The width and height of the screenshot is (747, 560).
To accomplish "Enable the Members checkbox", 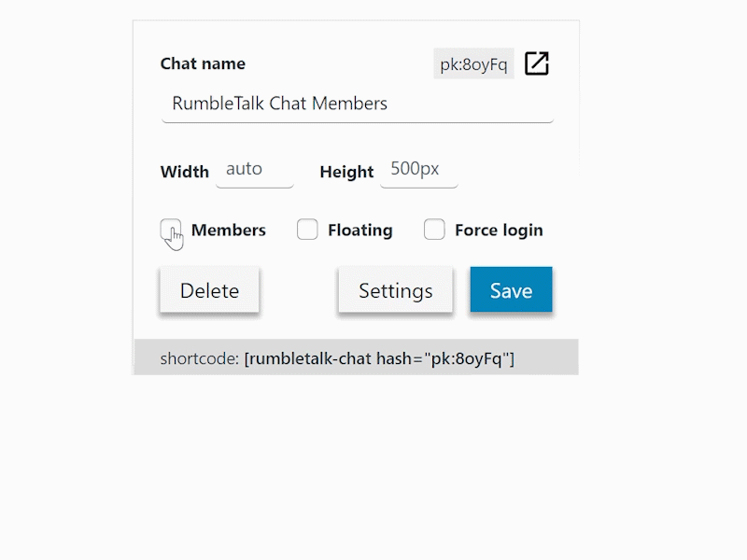I will (171, 230).
